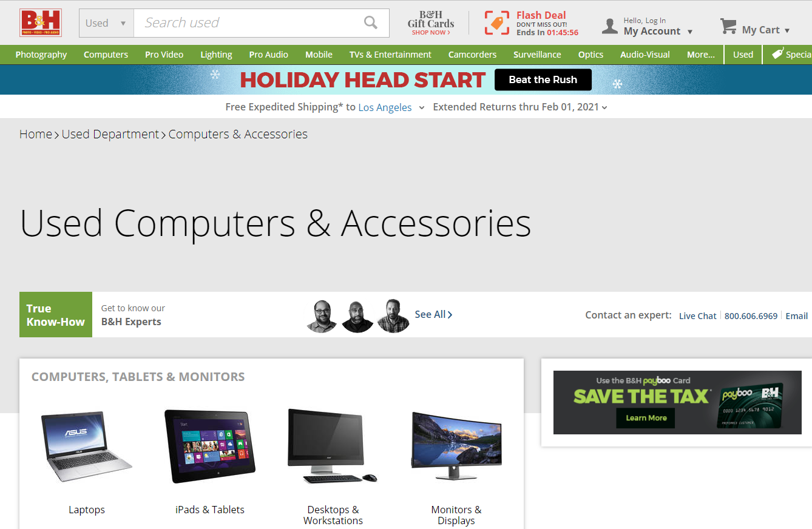Screen dimensions: 812x529
Task: Select the Laptops category image
Action: pyautogui.click(x=87, y=447)
